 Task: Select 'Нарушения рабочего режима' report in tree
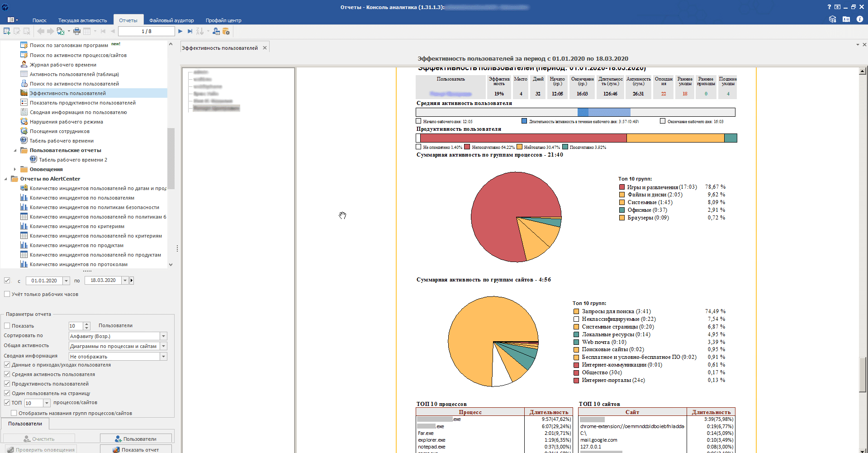(x=66, y=122)
